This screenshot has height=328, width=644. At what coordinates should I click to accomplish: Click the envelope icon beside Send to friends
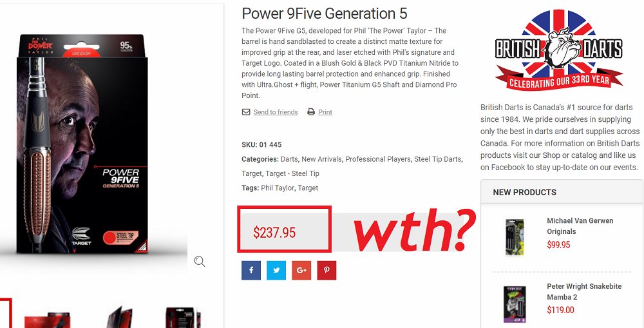246,111
